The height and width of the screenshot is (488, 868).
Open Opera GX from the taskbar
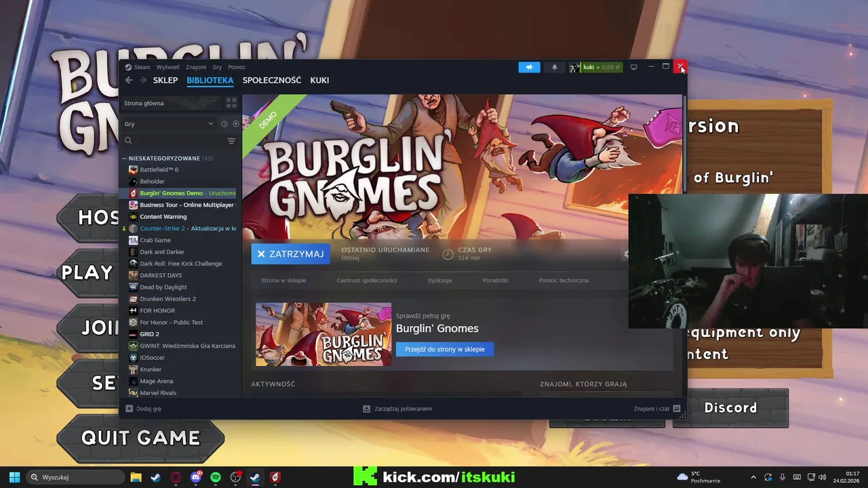click(x=176, y=477)
